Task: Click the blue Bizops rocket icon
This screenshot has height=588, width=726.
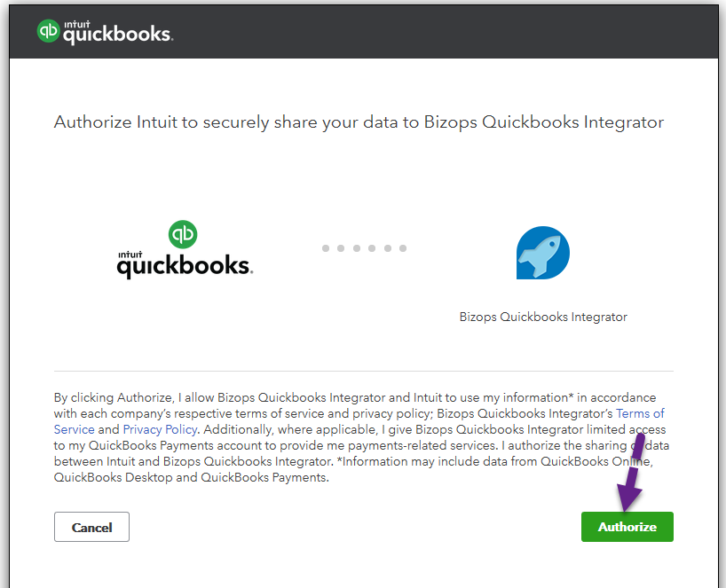Action: 543,253
